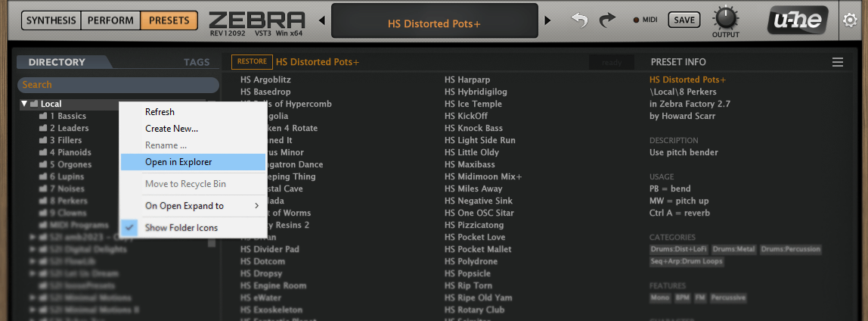The image size is (868, 321).
Task: Click the redo arrow icon
Action: [607, 20]
